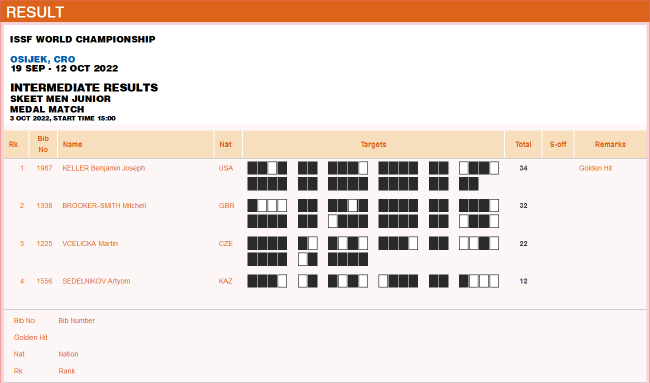Viewport: 650px width, 383px height.
Task: Click Keller's total score 34
Action: [x=523, y=168]
